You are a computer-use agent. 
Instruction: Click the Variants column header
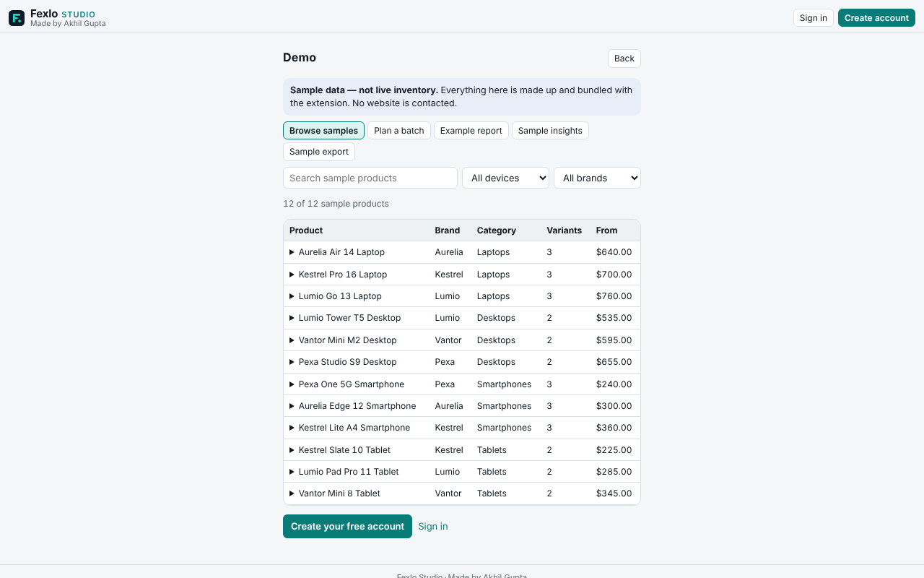tap(565, 230)
